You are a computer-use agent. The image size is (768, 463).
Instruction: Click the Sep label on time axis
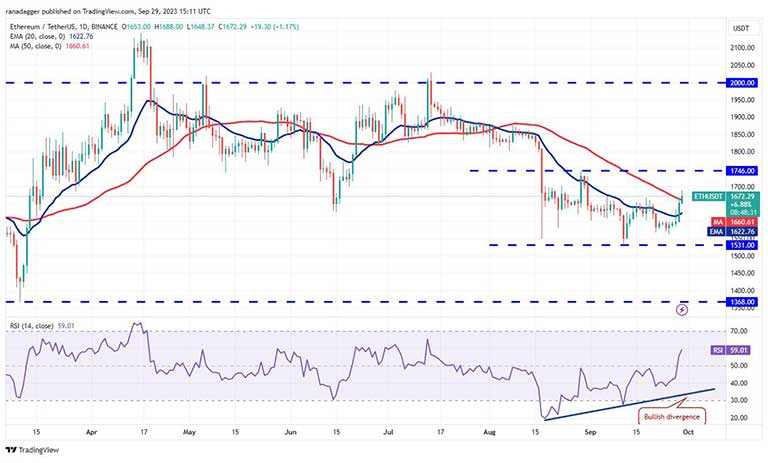[x=590, y=432]
